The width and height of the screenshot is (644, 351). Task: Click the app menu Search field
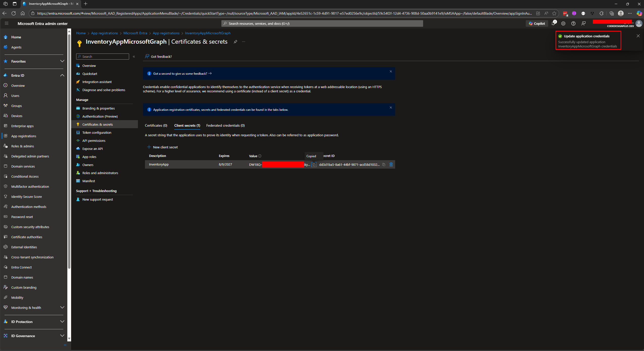103,57
